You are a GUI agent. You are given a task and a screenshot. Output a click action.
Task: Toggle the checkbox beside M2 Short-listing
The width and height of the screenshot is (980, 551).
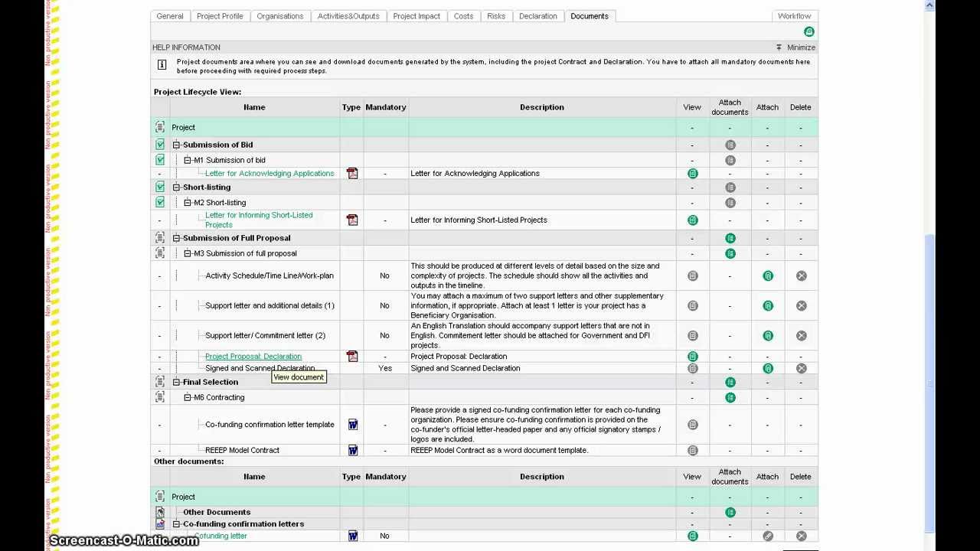(x=160, y=203)
